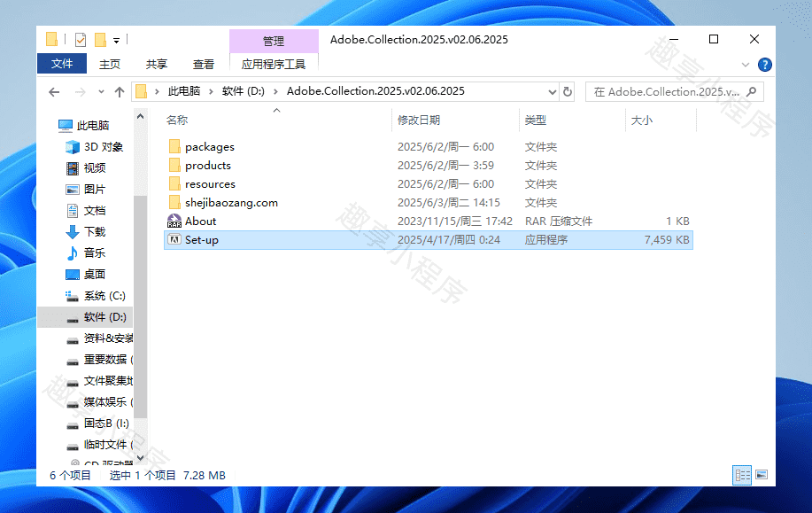
Task: Click the search magnifier icon
Action: click(752, 92)
